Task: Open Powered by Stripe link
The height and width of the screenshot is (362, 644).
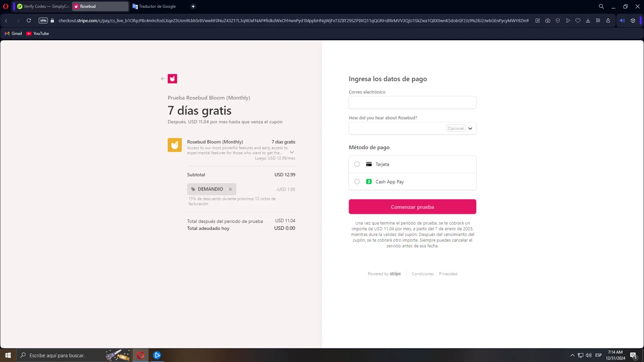Action: click(x=384, y=274)
